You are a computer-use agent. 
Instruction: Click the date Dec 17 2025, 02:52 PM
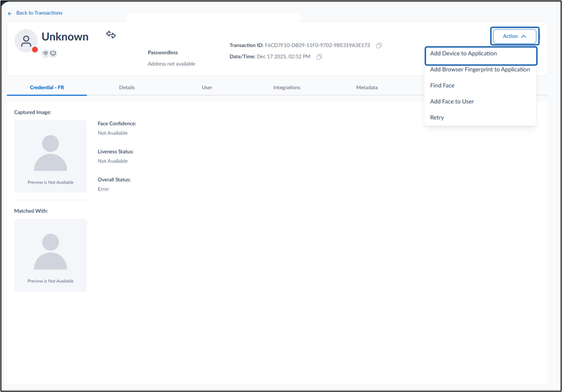283,57
